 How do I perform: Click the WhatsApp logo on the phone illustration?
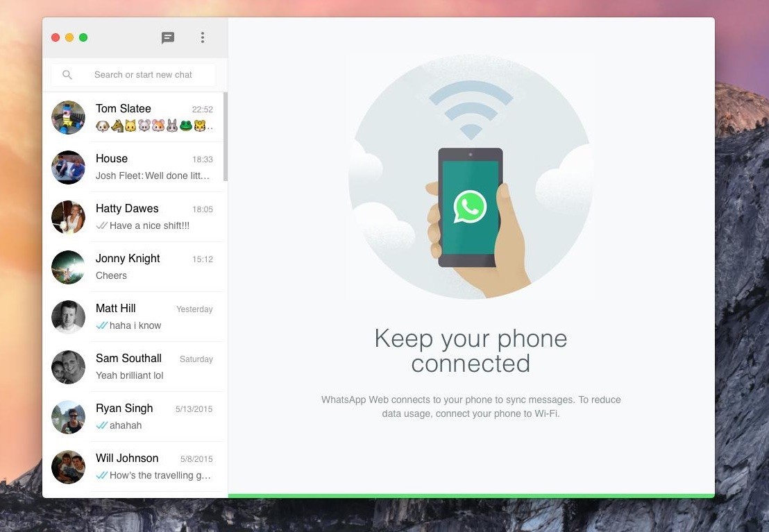tap(471, 207)
